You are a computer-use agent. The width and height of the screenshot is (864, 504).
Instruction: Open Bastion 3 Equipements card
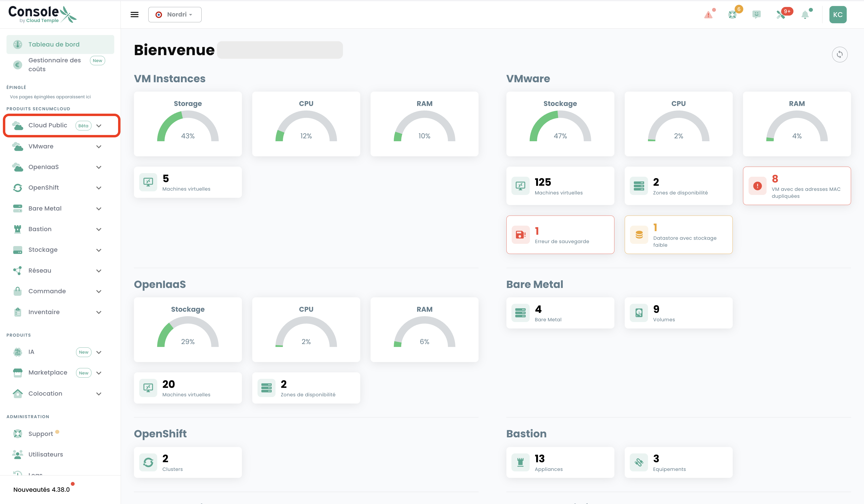pos(678,462)
